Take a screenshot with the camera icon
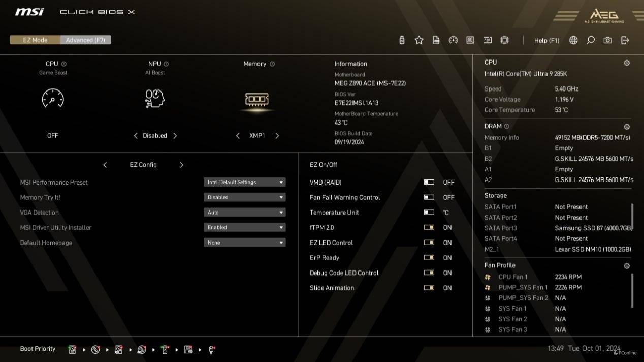 pyautogui.click(x=608, y=40)
